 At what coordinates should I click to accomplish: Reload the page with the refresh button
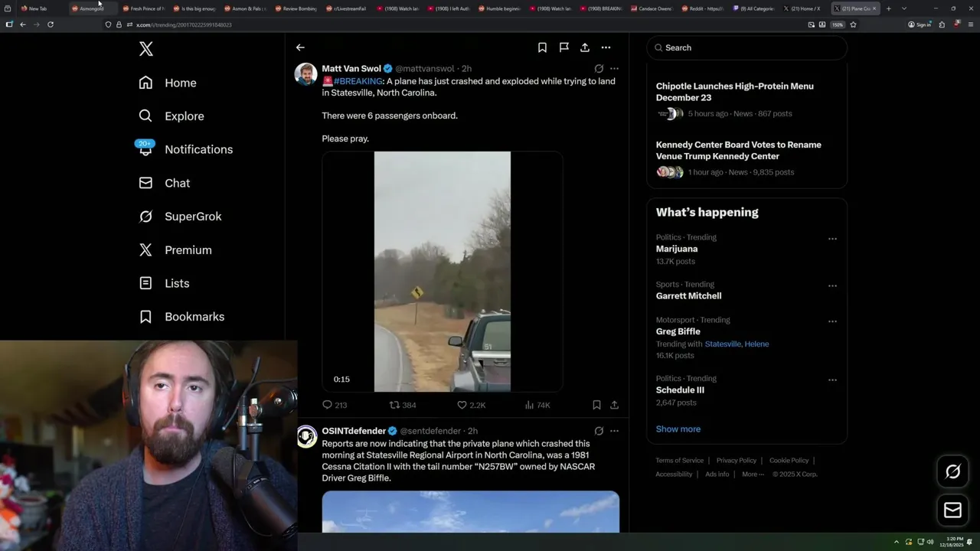51,24
